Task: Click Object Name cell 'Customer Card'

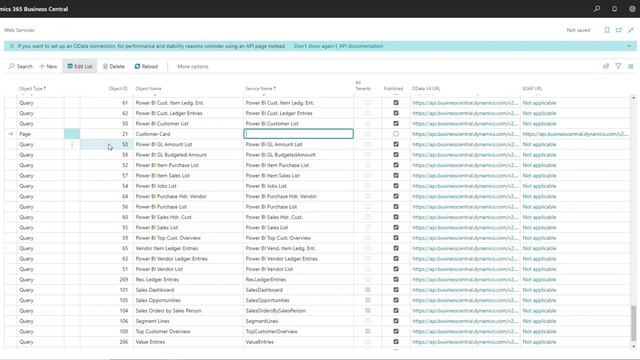Action: coord(153,134)
